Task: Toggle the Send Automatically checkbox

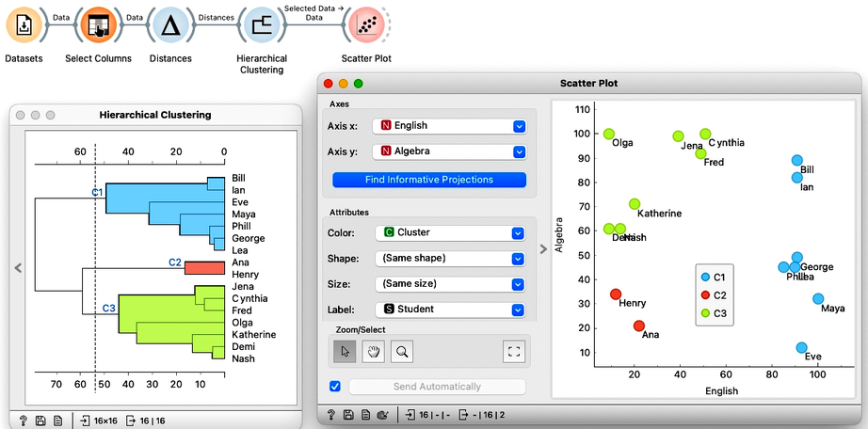Action: click(335, 387)
